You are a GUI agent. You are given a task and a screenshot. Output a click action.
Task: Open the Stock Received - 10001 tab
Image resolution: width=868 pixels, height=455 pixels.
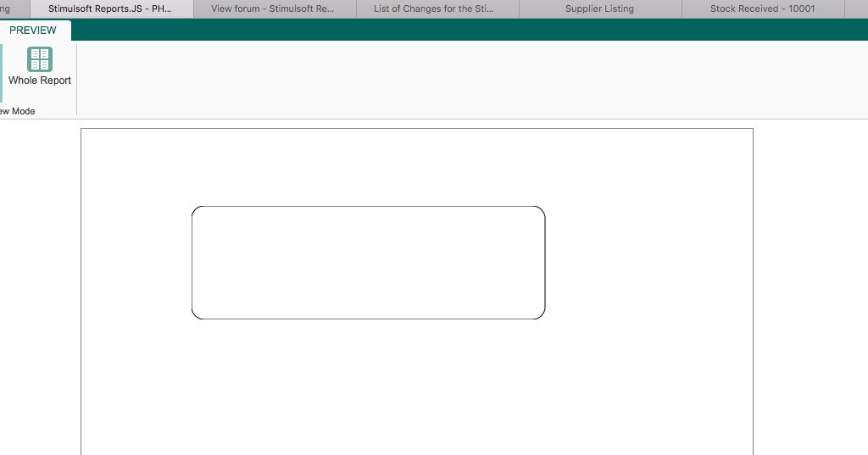pos(763,8)
